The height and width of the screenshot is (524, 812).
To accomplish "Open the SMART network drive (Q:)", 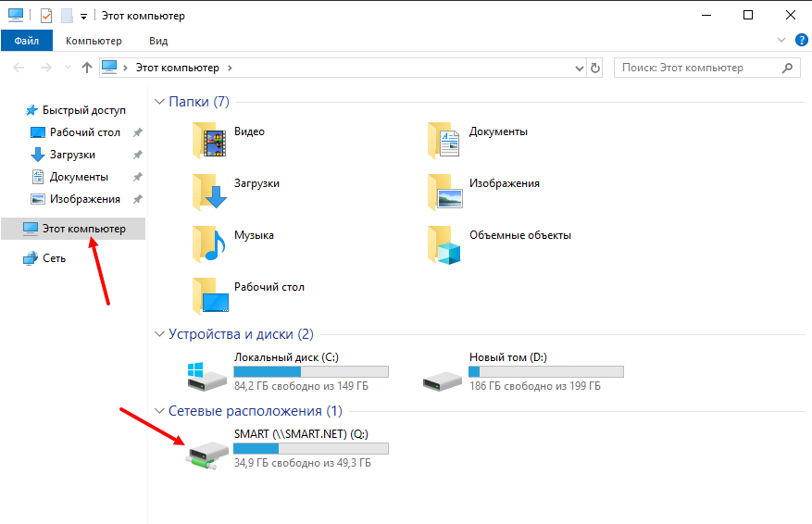I will pyautogui.click(x=206, y=451).
